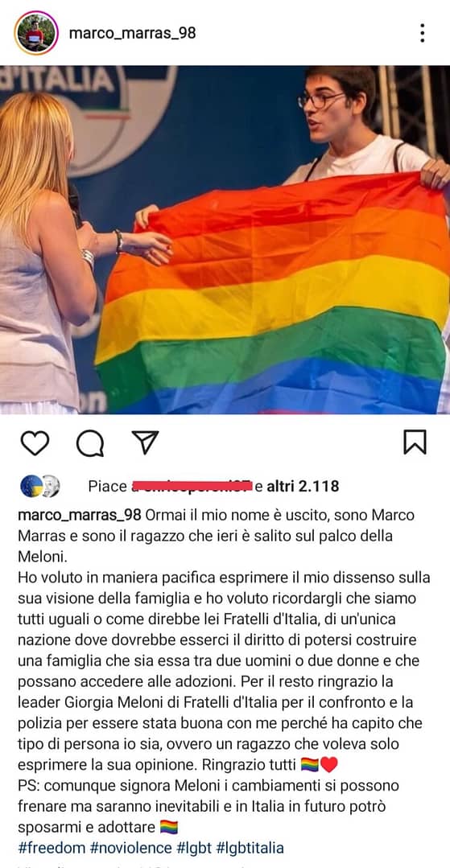Open marco_marras_98 username in caption
450x868 pixels.
coord(80,515)
